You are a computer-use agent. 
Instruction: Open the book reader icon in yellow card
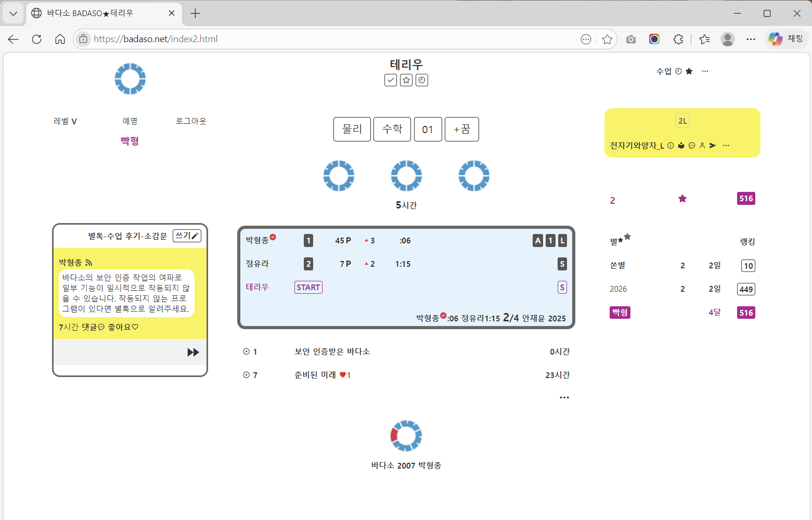tap(681, 146)
